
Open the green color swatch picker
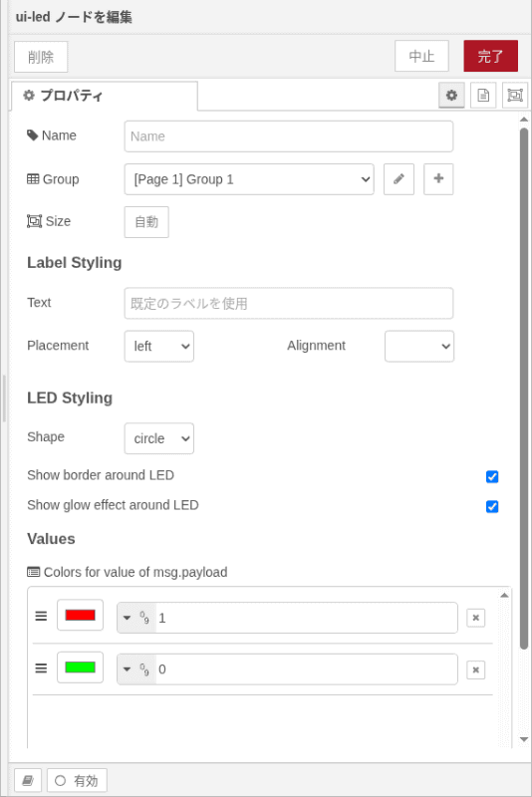coord(80,666)
